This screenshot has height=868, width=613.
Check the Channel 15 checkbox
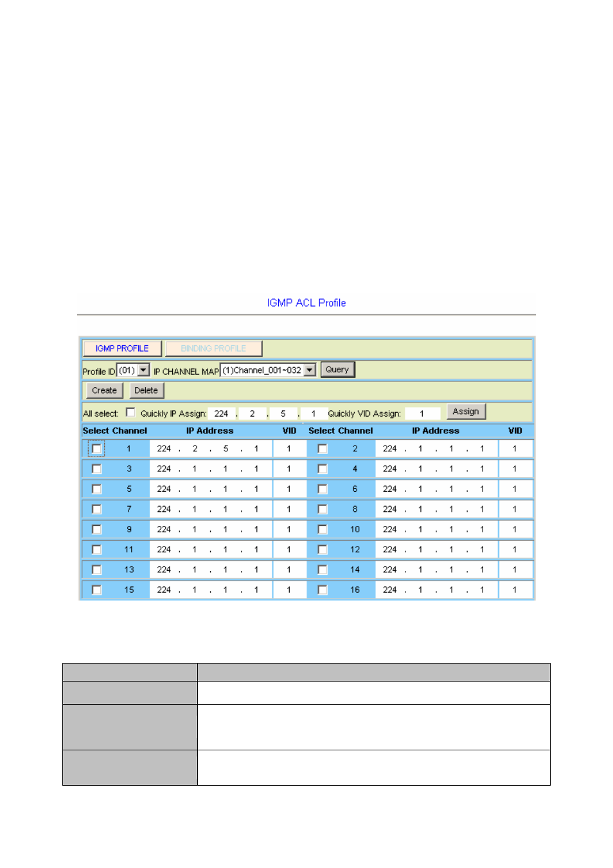tap(96, 590)
